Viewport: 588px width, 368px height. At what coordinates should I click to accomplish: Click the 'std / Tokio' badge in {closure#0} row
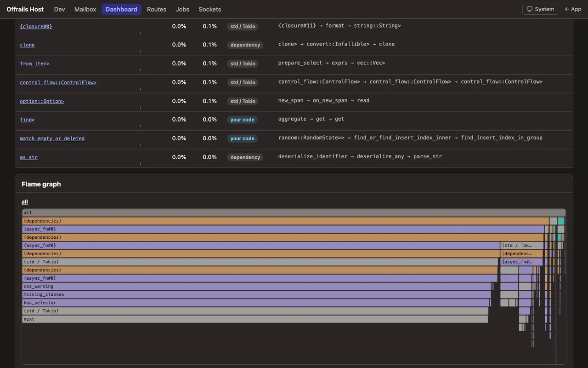coord(243,26)
